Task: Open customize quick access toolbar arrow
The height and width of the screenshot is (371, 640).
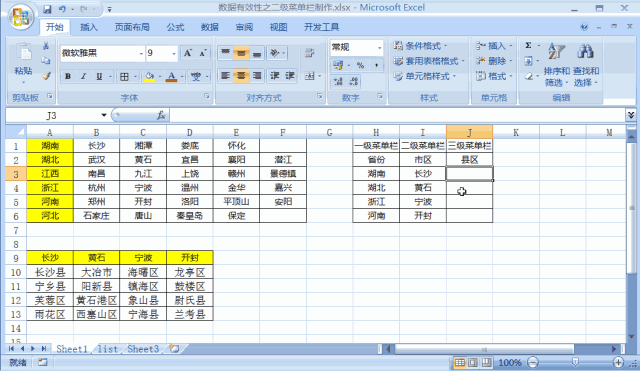Action: (x=109, y=9)
